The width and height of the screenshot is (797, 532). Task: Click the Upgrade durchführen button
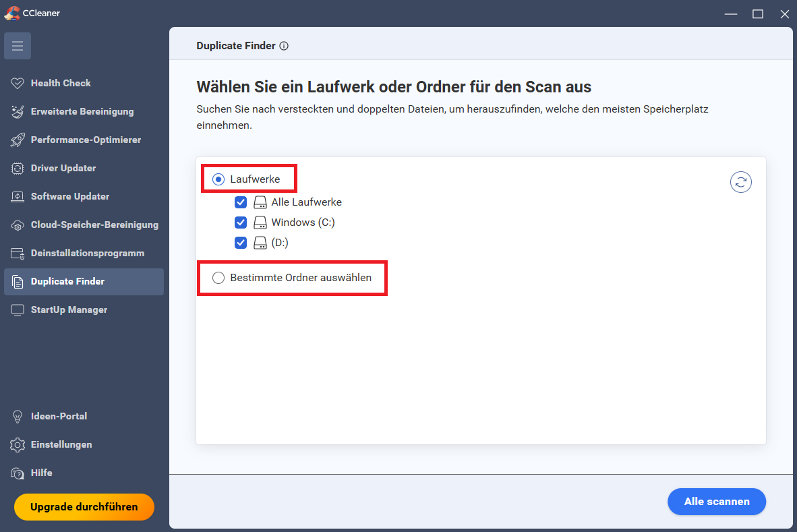(84, 507)
